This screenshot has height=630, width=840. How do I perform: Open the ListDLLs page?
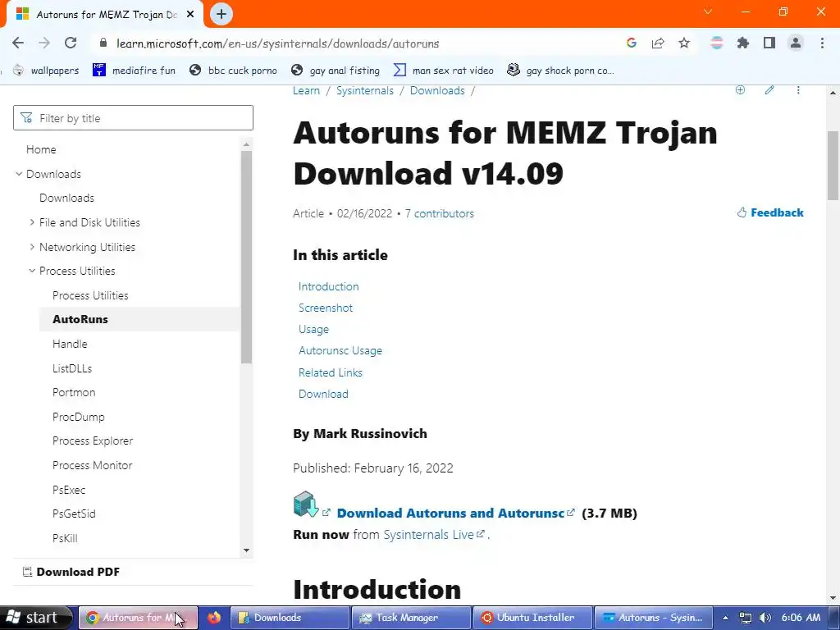coord(72,368)
